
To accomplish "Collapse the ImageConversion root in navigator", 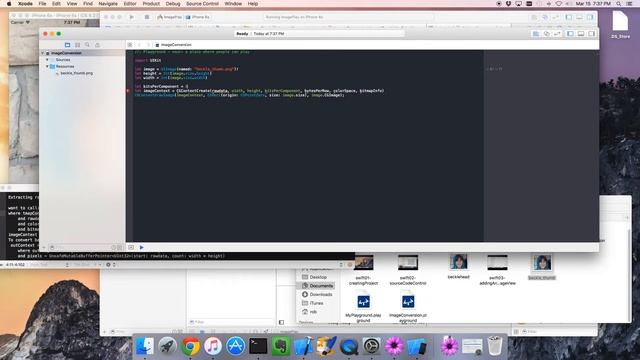I will click(42, 53).
